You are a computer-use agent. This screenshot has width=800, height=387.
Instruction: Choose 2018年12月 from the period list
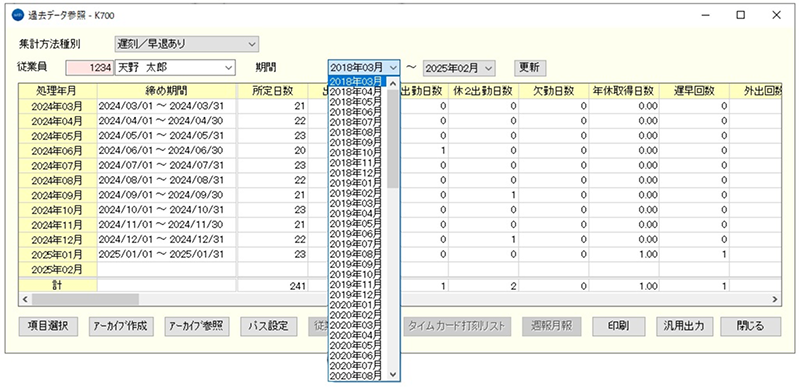point(356,173)
